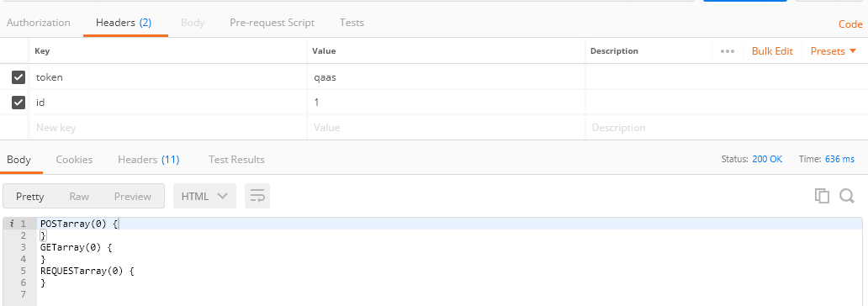Open the Test Results tab
Image resolution: width=868 pixels, height=306 pixels.
coord(236,160)
